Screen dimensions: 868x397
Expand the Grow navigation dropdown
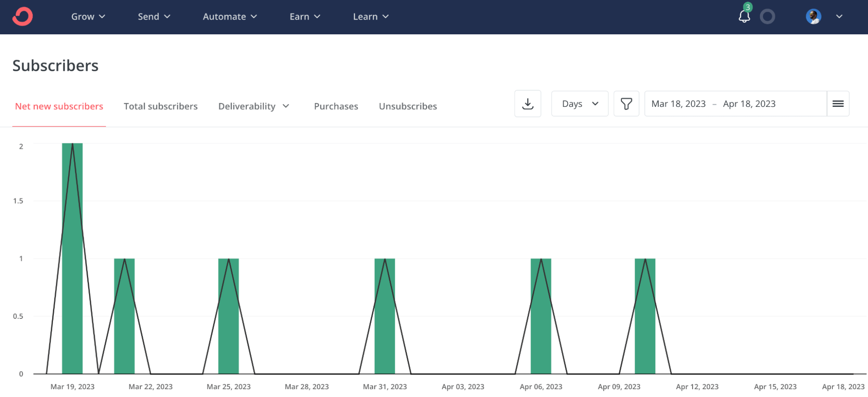[88, 17]
